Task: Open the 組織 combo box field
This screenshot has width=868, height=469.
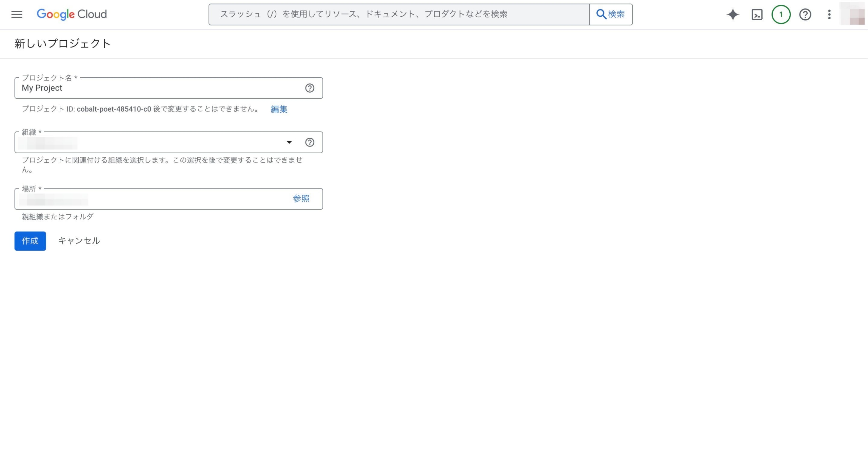Action: click(x=153, y=142)
